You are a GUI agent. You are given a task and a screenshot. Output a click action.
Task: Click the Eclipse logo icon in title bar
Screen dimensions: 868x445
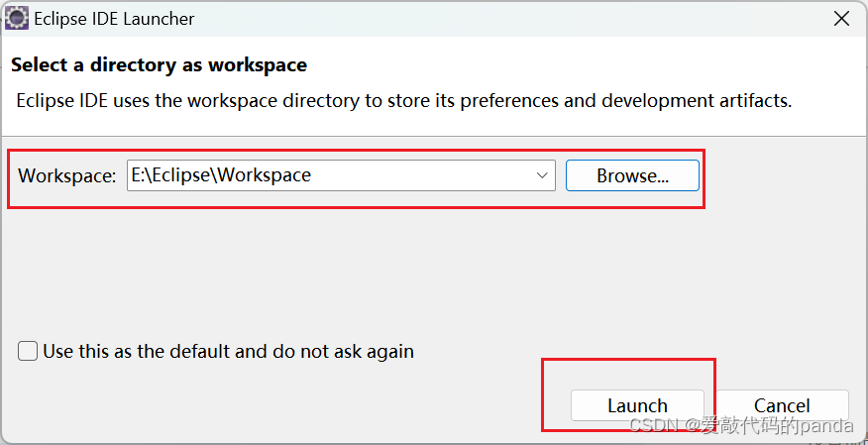pos(17,18)
